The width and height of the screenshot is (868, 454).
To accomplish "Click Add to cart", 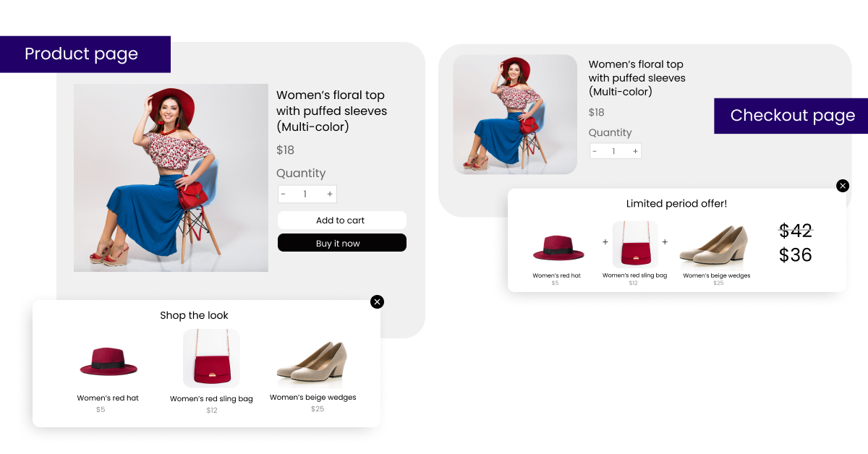I will pyautogui.click(x=341, y=220).
